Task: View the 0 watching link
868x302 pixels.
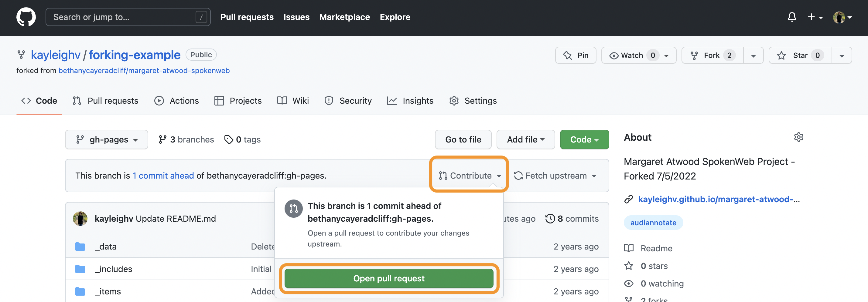Action: coord(654,284)
